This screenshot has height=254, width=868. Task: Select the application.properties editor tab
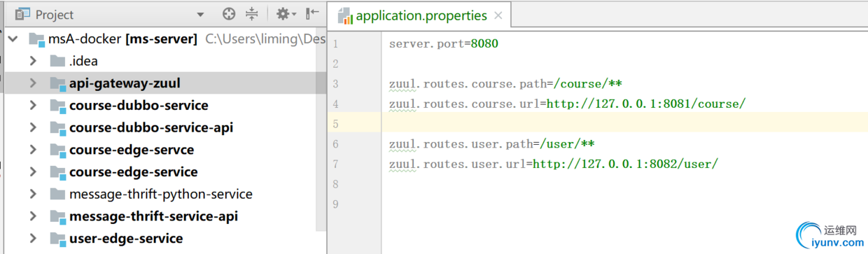click(420, 15)
